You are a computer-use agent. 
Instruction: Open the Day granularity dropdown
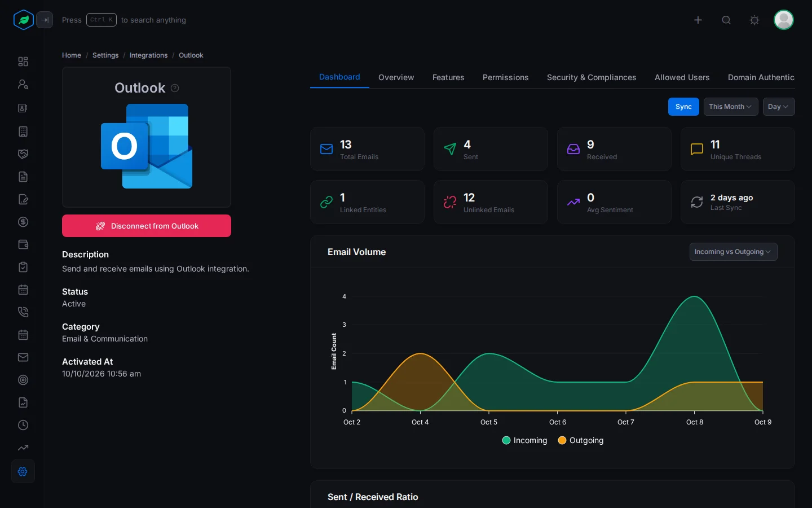click(779, 107)
